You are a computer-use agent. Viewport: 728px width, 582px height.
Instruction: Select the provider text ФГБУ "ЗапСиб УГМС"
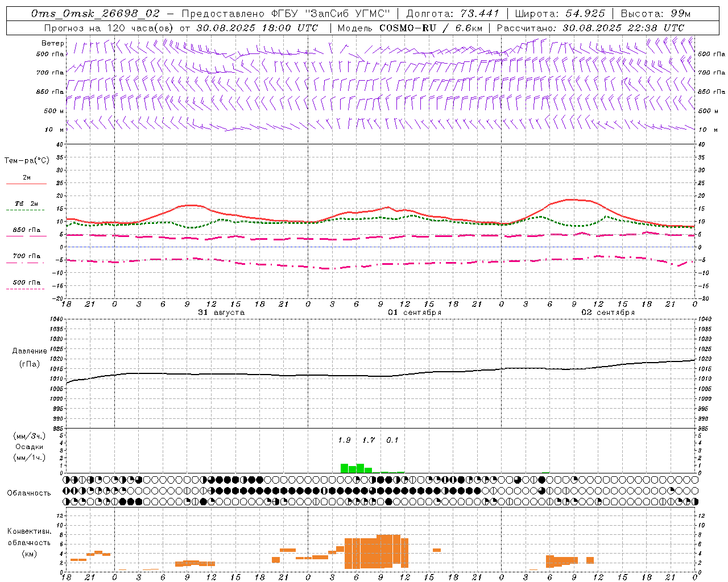click(330, 14)
